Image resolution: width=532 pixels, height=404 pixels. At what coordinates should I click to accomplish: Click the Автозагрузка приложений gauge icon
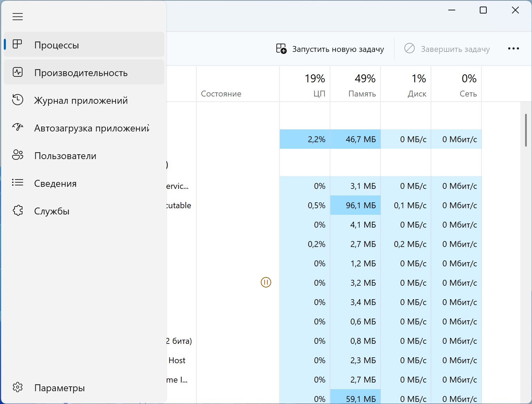click(x=17, y=128)
